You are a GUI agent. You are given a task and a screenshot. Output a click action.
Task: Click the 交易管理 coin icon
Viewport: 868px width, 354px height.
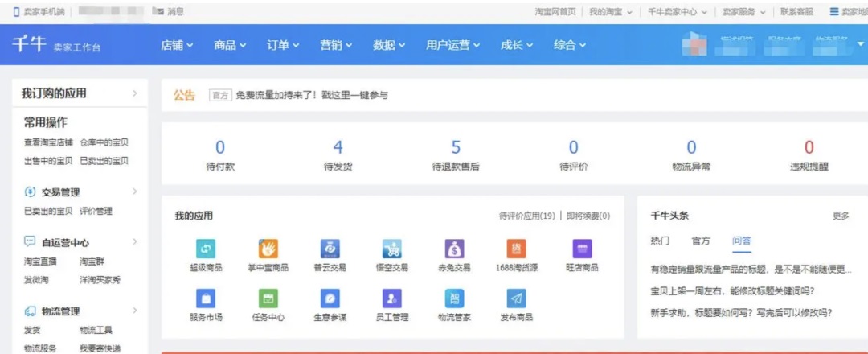(30, 191)
